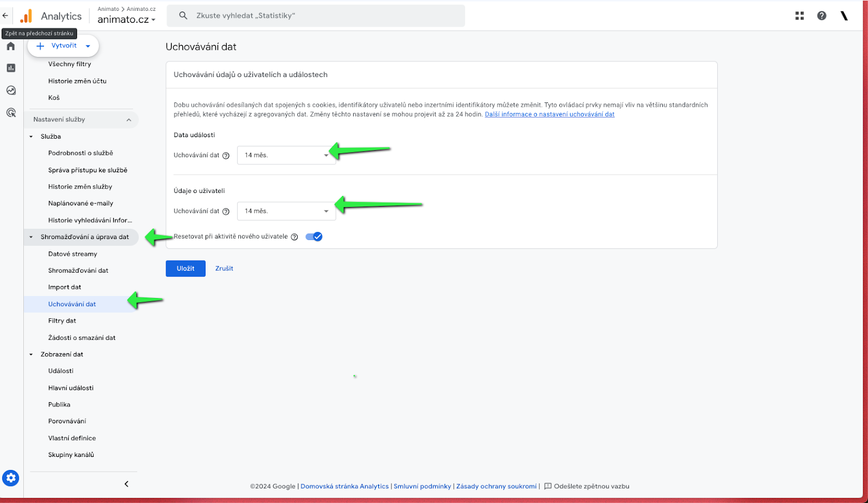Open Historie vyhledávání Infor… item
Screen dimensions: 868x503
[x=90, y=220]
